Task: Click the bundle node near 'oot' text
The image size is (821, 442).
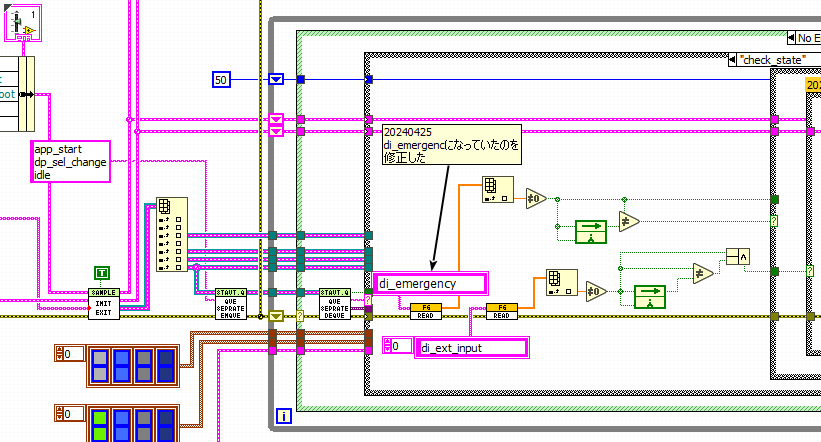Action: coord(26,94)
